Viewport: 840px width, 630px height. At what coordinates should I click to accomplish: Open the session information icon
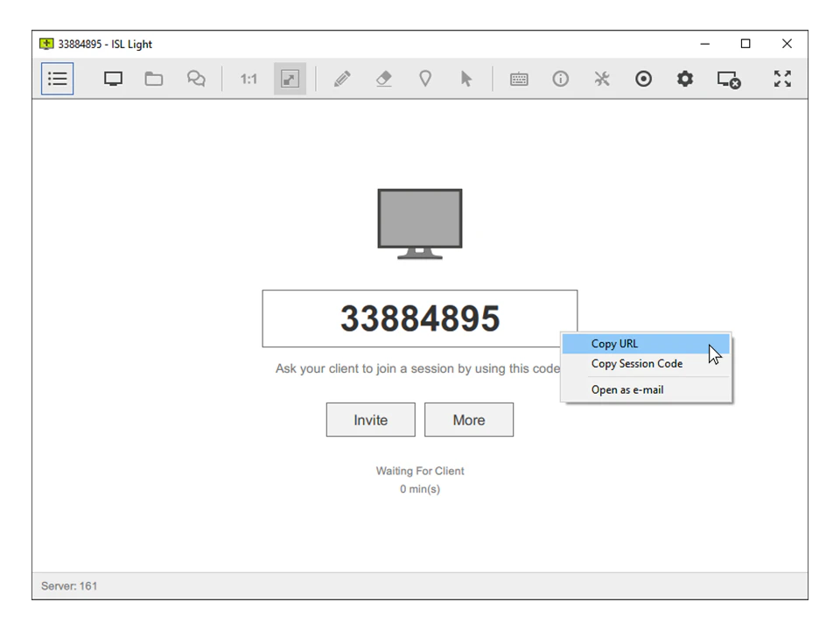click(x=560, y=79)
